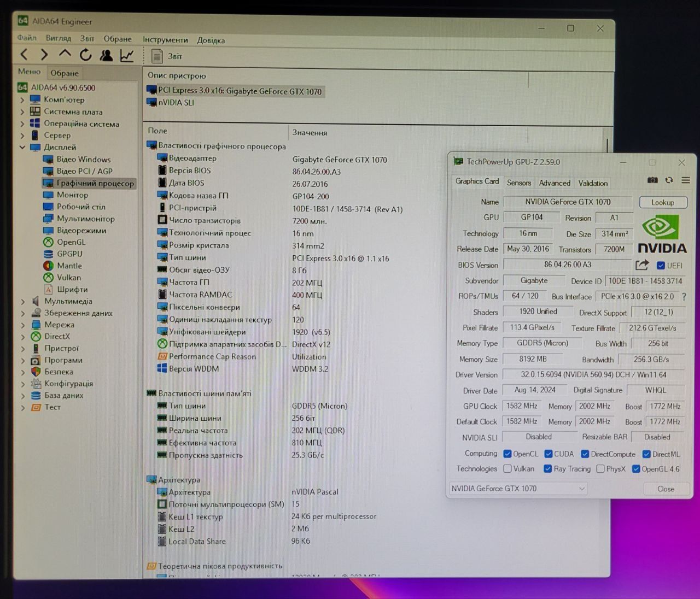Click the Refresh icon in AIDA64 toolbar

coord(85,55)
